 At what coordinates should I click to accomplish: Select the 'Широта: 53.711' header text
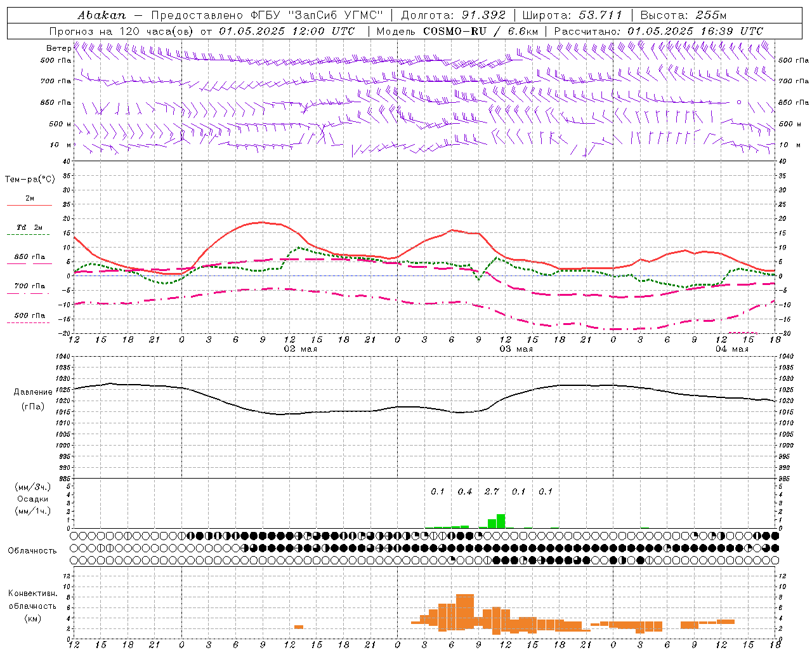[x=573, y=15]
